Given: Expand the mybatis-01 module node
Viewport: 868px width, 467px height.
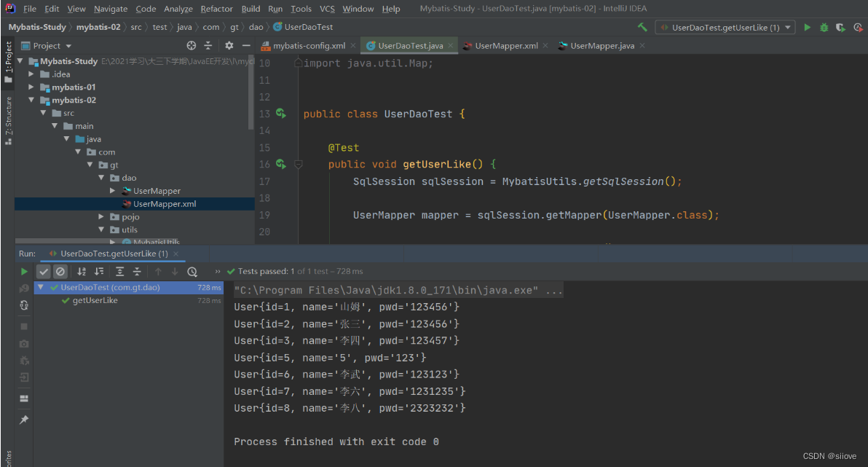Looking at the screenshot, I should [x=31, y=87].
